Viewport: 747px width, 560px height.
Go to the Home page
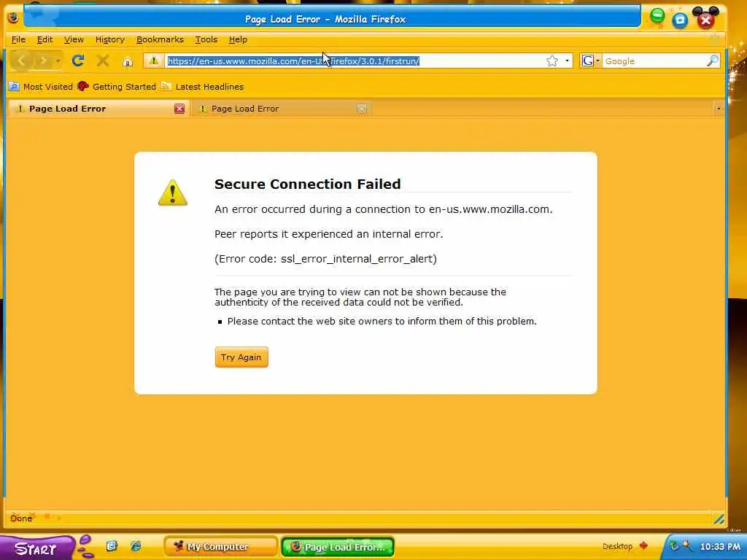[x=128, y=61]
